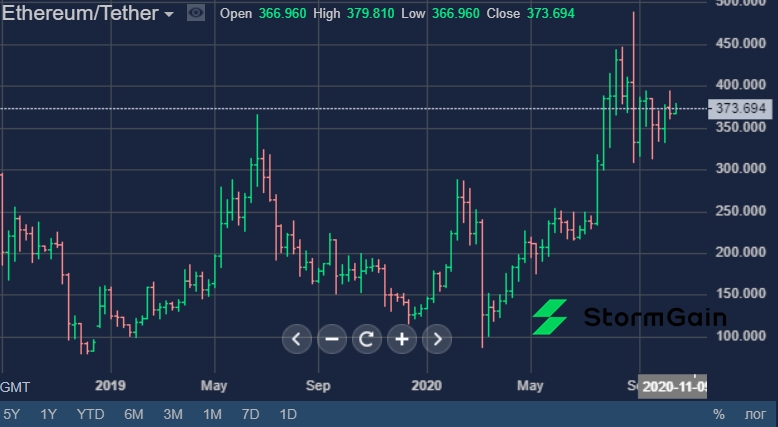The height and width of the screenshot is (427, 778).
Task: Zoom out using the minus button
Action: coord(331,339)
